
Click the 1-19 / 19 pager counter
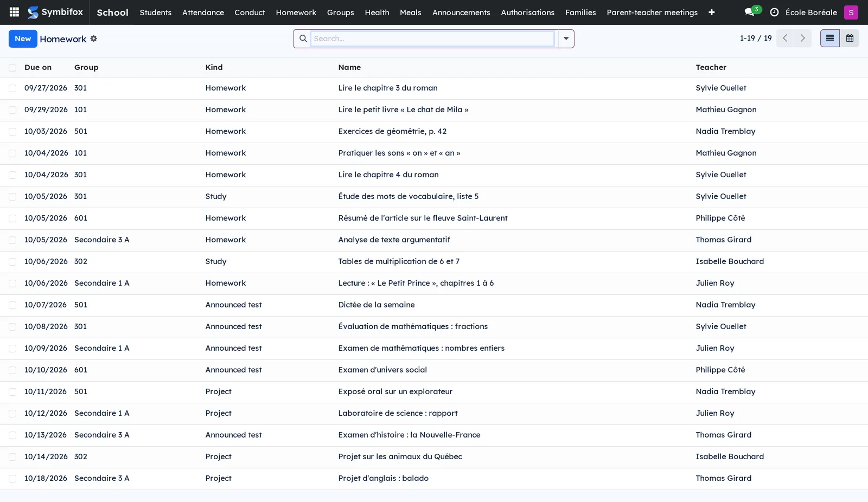point(756,38)
